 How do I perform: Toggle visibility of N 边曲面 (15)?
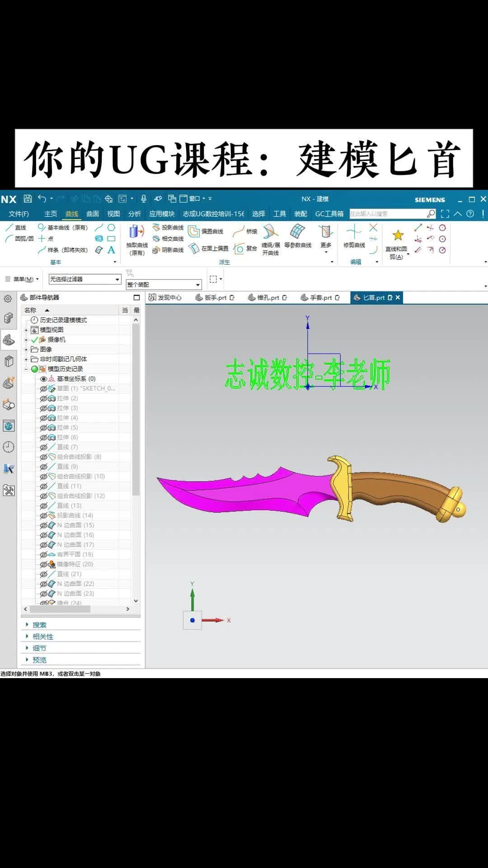(x=43, y=525)
